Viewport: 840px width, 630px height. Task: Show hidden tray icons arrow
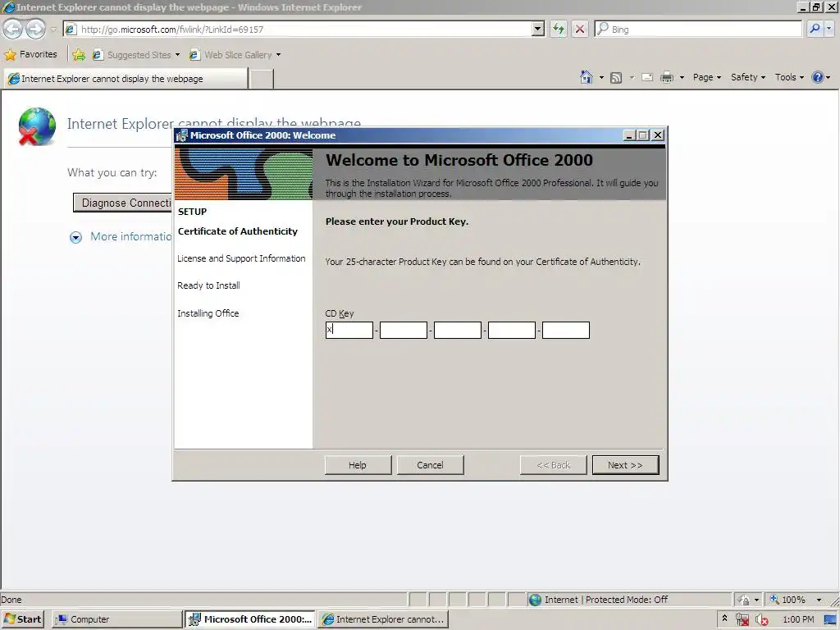(x=724, y=619)
